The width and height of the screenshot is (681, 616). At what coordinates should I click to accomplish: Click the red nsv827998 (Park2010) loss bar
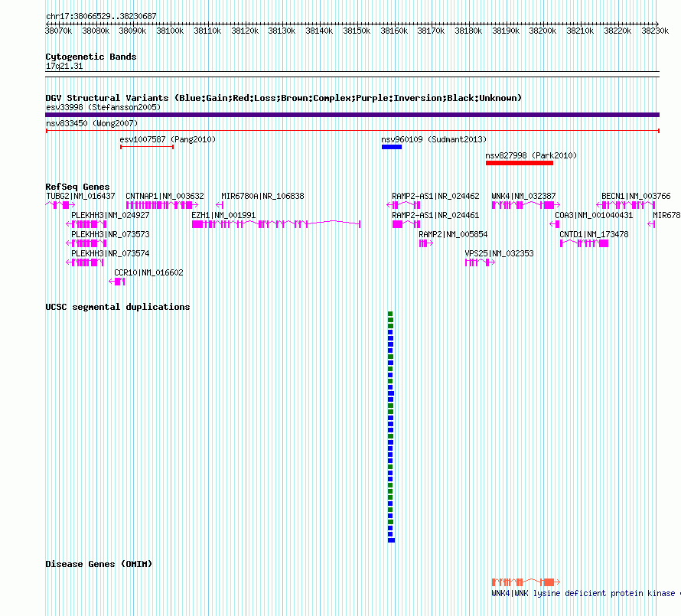click(520, 163)
